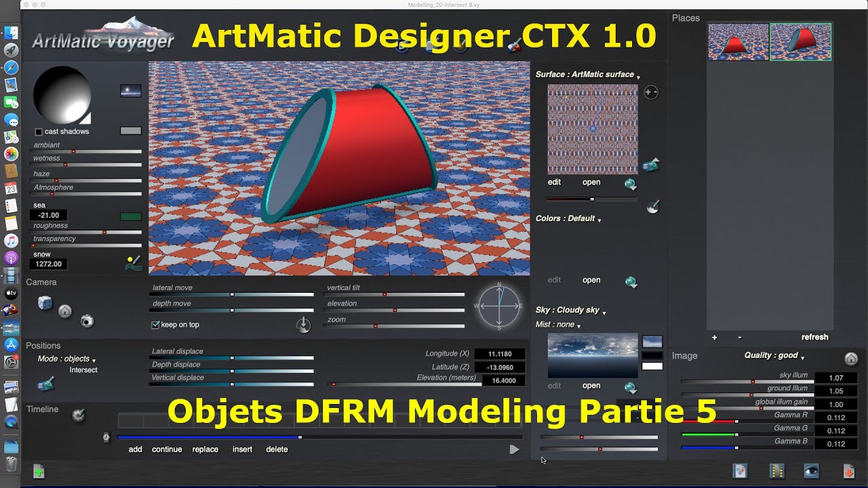The width and height of the screenshot is (868, 488).
Task: Click the red download arrow icon
Action: click(848, 471)
